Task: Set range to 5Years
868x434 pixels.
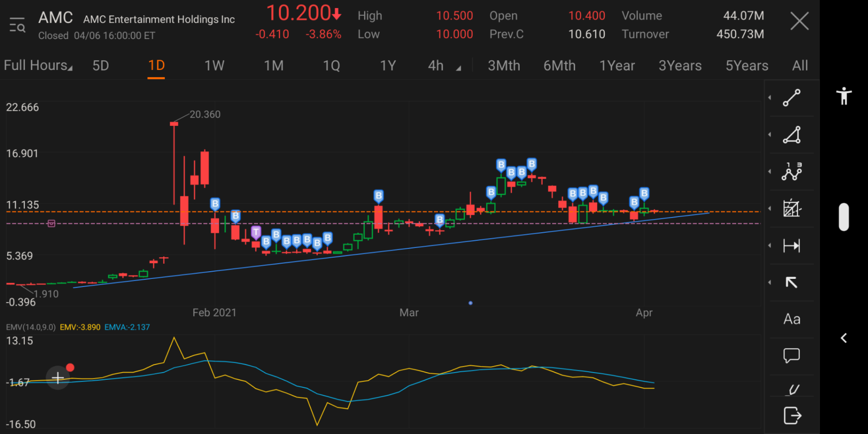Action: point(747,66)
